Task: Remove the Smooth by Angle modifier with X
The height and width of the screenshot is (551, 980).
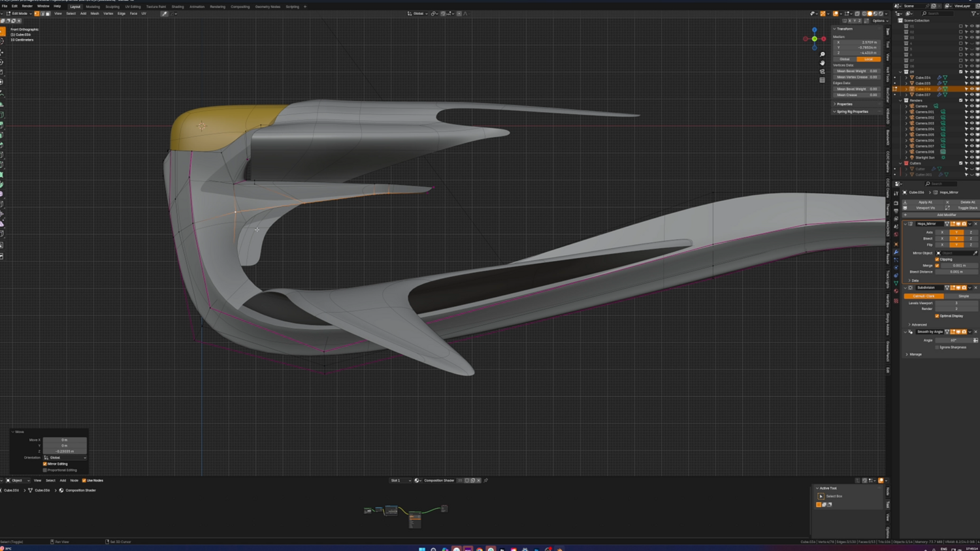Action: (975, 332)
